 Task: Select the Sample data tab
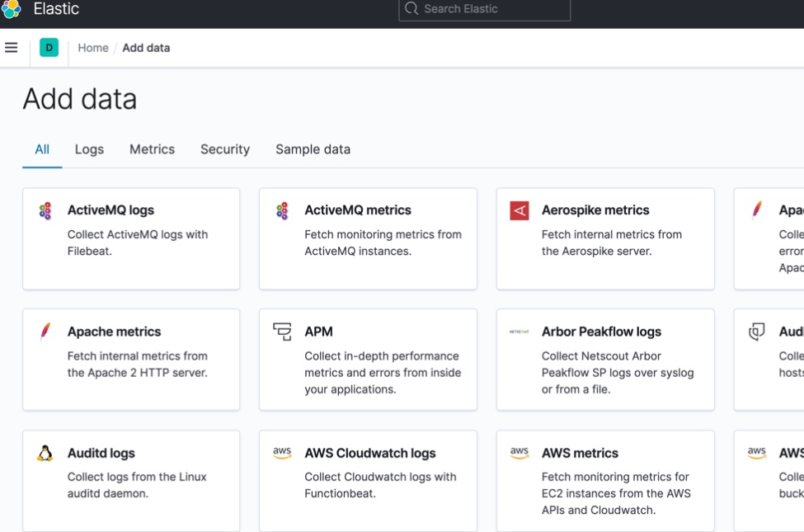pyautogui.click(x=313, y=149)
